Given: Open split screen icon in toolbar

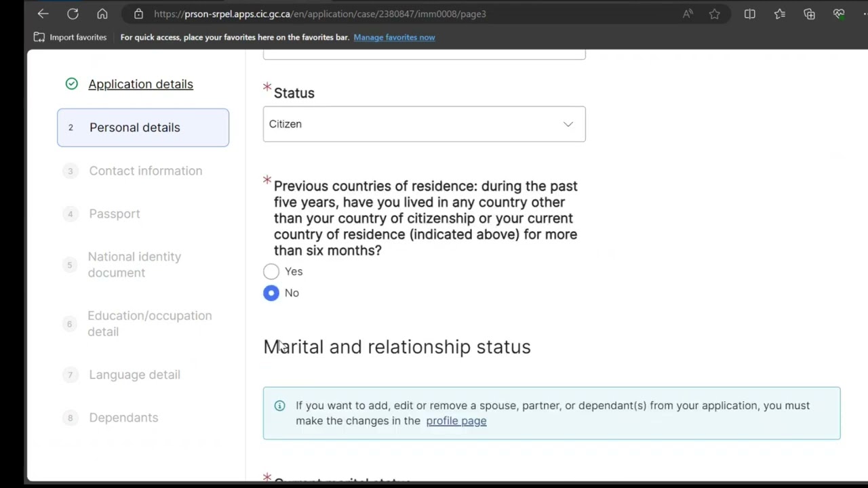Looking at the screenshot, I should [x=750, y=14].
